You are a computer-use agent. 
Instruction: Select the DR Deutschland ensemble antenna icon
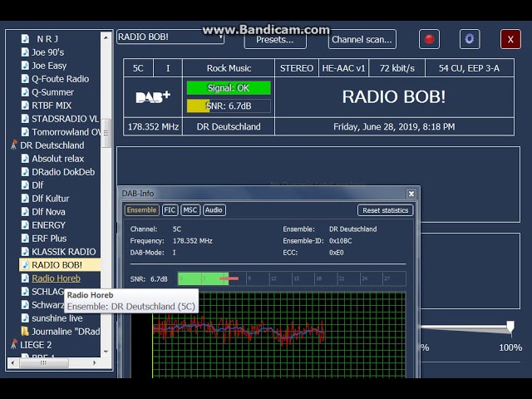click(14, 145)
